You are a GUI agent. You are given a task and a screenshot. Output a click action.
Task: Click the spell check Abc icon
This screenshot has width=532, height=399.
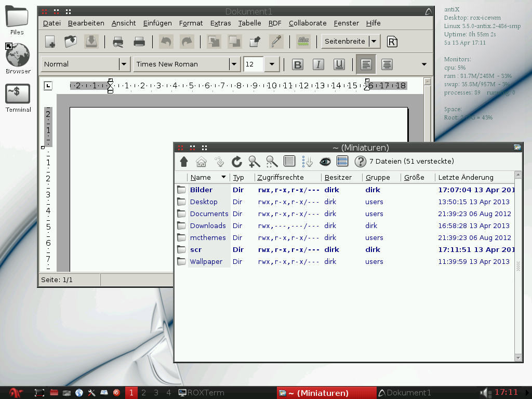303,42
